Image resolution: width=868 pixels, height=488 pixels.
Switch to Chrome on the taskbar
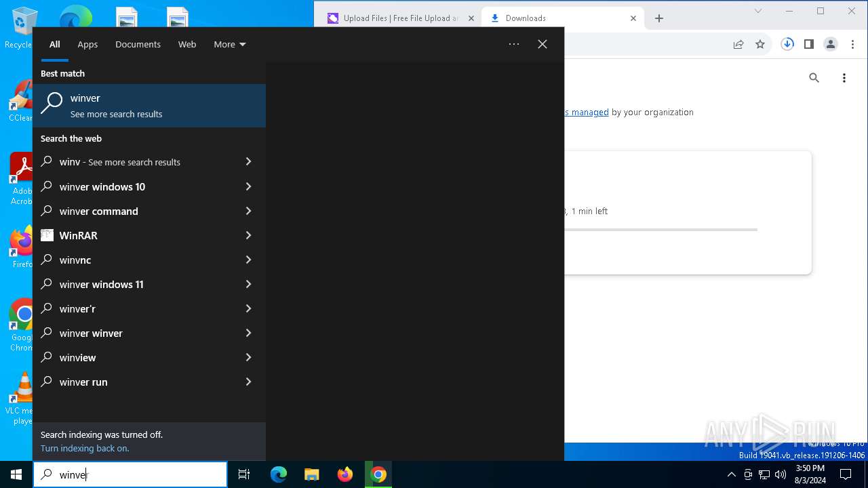pos(378,474)
